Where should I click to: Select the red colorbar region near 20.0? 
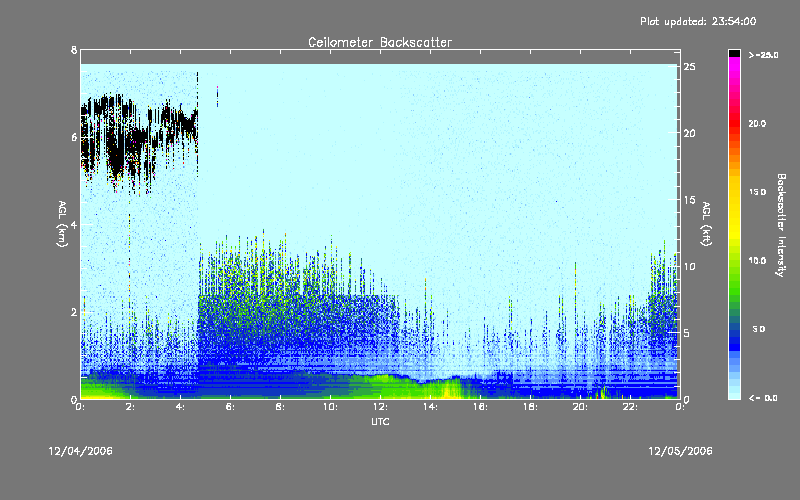[734, 121]
